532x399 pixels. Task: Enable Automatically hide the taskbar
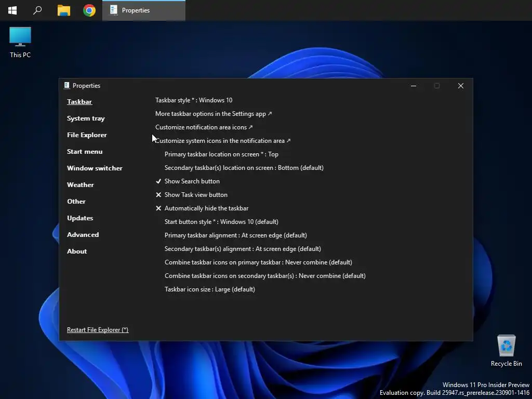click(202, 208)
